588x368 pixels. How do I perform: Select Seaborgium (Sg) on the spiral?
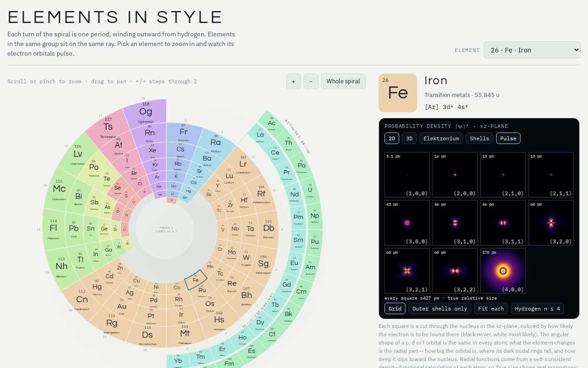(263, 264)
